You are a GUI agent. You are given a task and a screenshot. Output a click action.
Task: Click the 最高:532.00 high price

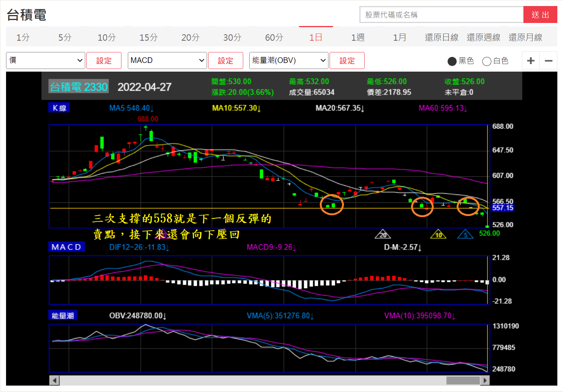click(309, 81)
